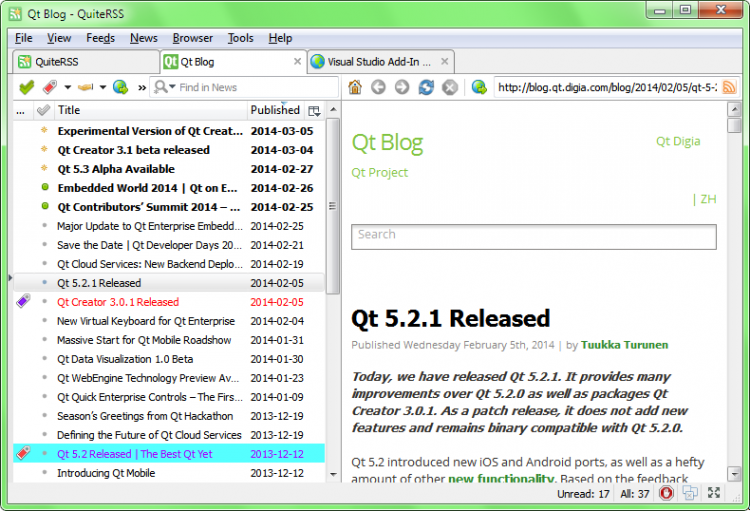
Task: Open the Help menu
Action: point(280,38)
